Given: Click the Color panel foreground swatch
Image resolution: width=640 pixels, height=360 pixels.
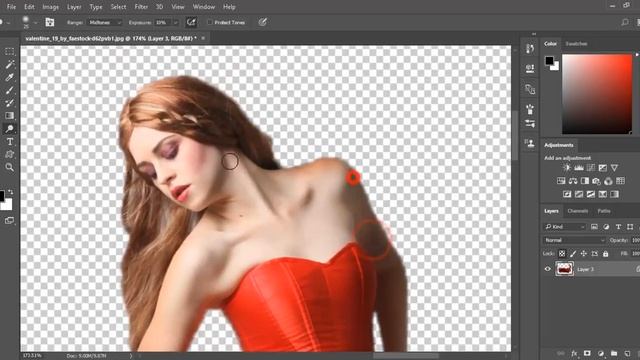Looking at the screenshot, I should [549, 61].
